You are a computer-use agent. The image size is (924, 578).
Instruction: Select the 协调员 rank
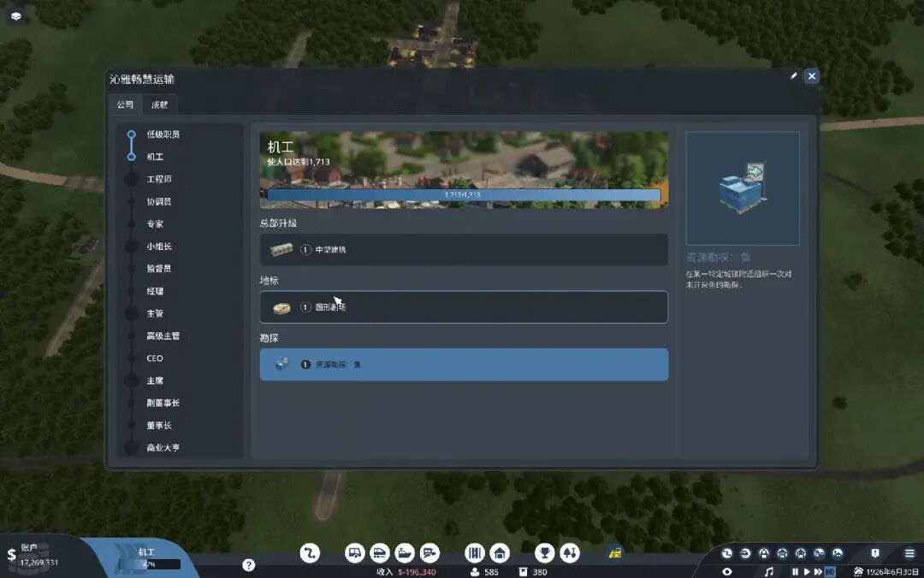(159, 201)
